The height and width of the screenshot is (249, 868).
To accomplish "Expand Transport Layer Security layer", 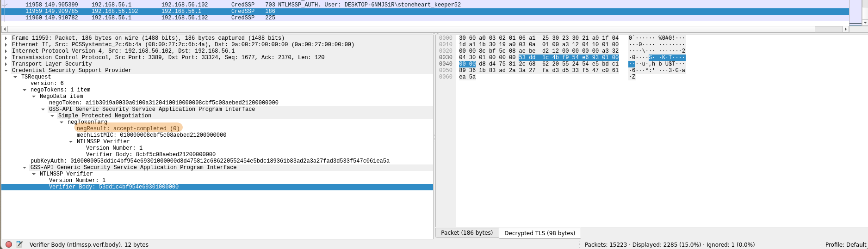I will click(6, 64).
